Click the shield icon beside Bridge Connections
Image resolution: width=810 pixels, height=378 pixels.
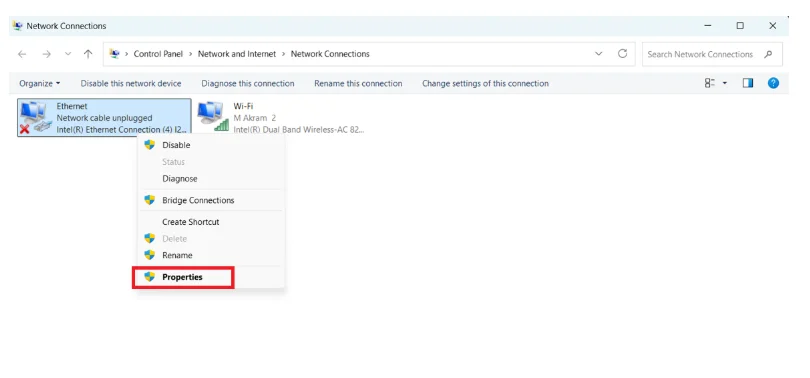[x=150, y=200]
